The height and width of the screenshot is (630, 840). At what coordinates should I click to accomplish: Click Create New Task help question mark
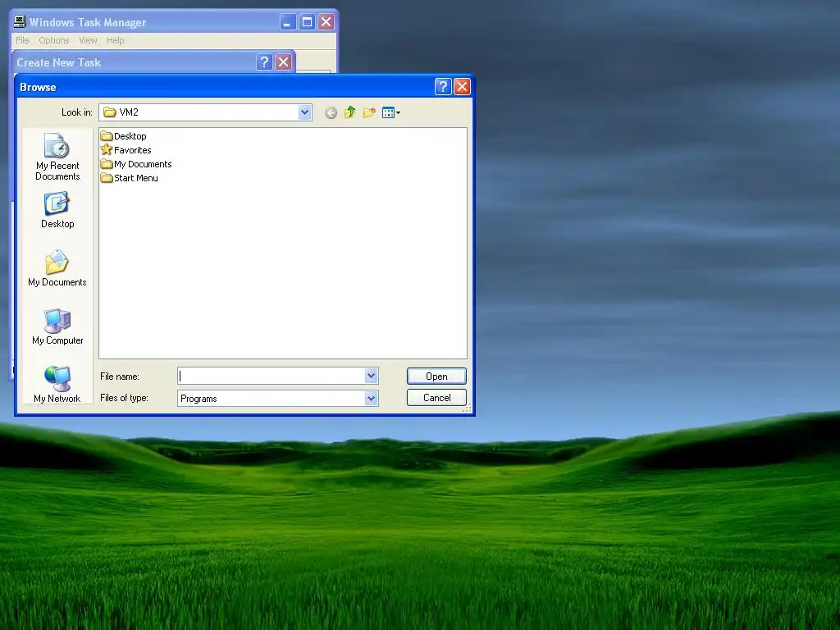tap(264, 62)
